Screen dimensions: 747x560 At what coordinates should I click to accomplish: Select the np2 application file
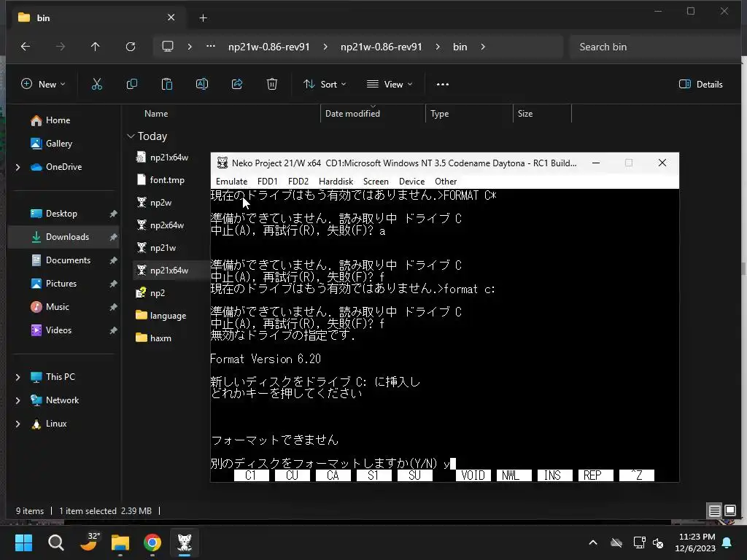pos(150,293)
